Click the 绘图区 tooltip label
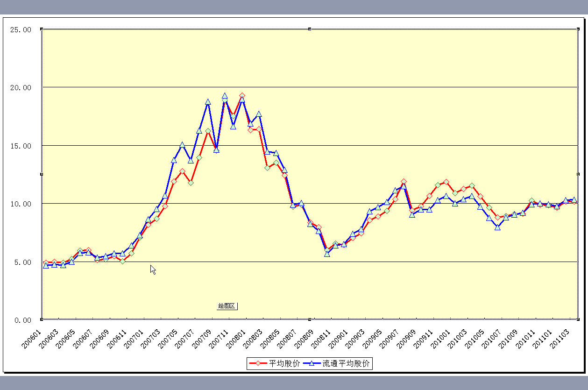This screenshot has width=588, height=390. (x=227, y=306)
